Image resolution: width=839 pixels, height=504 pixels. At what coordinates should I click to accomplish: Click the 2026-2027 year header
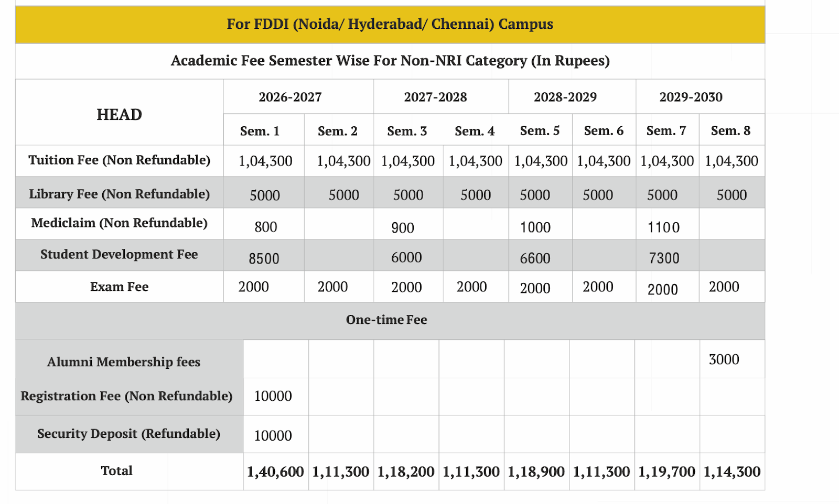(290, 97)
